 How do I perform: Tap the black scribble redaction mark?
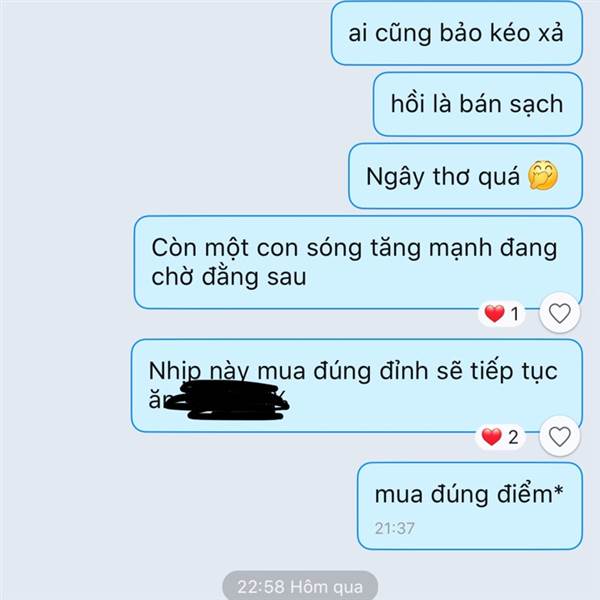pos(227,400)
